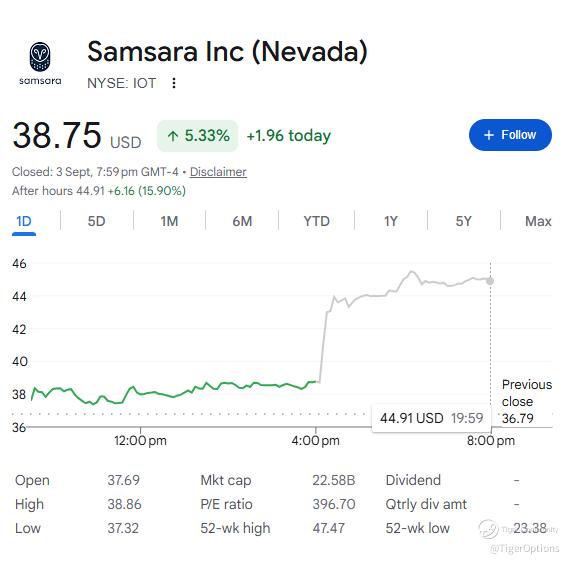Select the 1D time range tab
Image resolution: width=570 pixels, height=561 pixels.
(24, 221)
